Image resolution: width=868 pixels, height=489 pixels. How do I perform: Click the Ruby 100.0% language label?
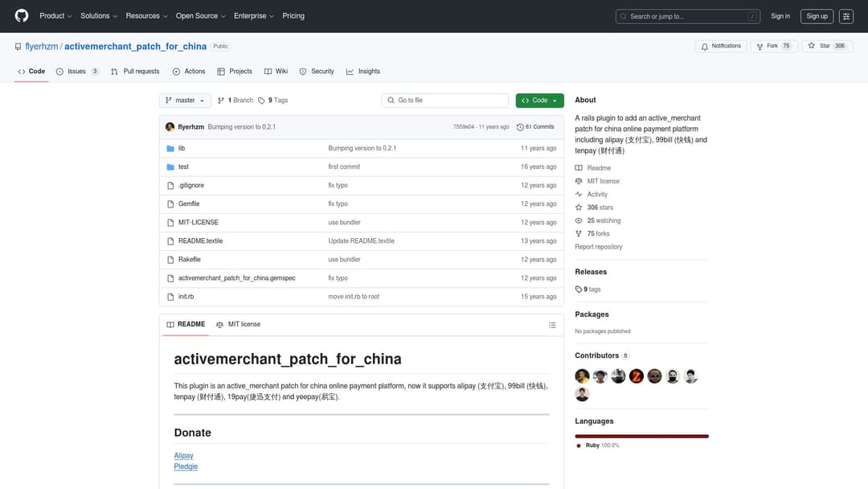(597, 446)
